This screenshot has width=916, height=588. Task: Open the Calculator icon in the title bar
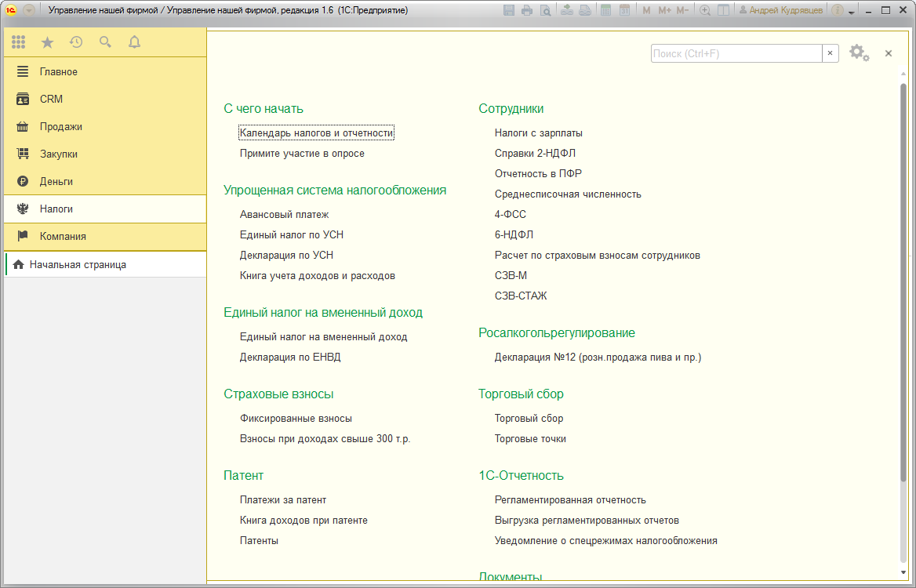[605, 10]
